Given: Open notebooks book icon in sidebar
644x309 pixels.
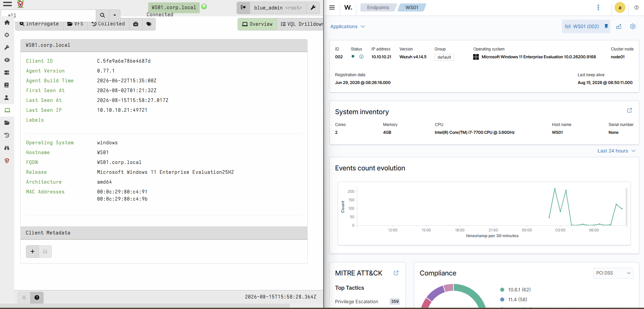Looking at the screenshot, I should point(7,85).
